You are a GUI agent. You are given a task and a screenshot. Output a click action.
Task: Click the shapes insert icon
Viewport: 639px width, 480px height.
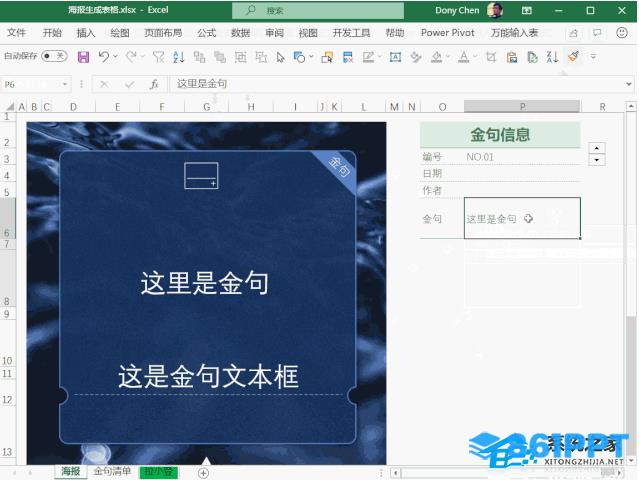point(299,57)
